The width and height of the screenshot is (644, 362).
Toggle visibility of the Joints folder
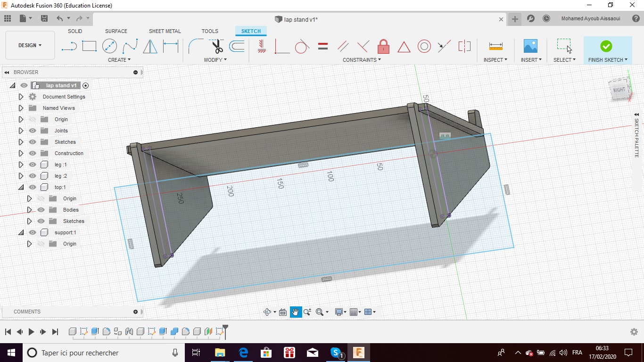click(x=33, y=131)
